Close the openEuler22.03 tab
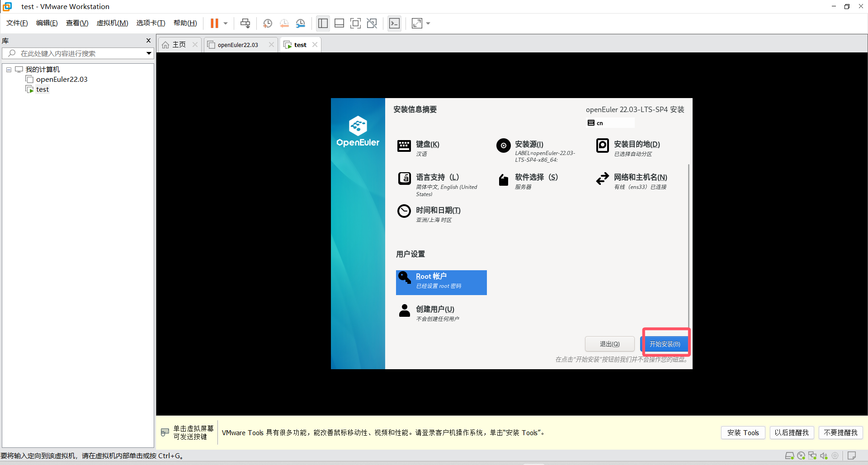Image resolution: width=868 pixels, height=465 pixels. pos(271,44)
